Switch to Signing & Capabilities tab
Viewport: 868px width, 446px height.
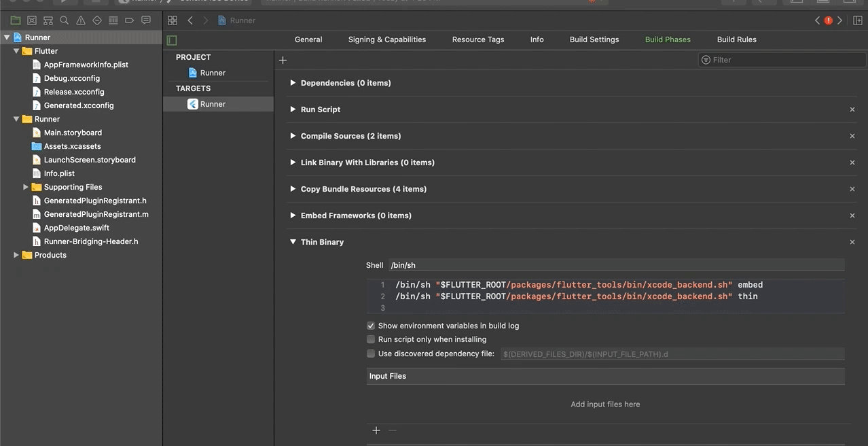(387, 39)
